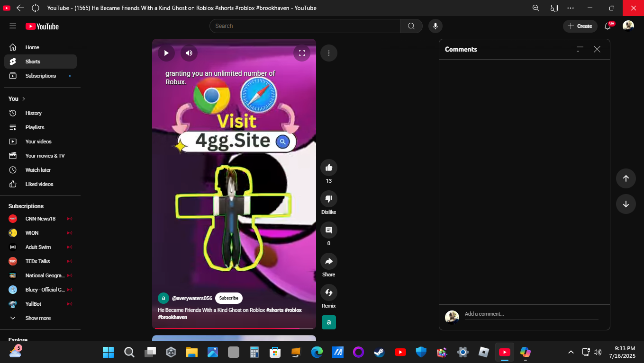The width and height of the screenshot is (644, 363).
Task: Open Playlists in the sidebar
Action: coord(40,127)
